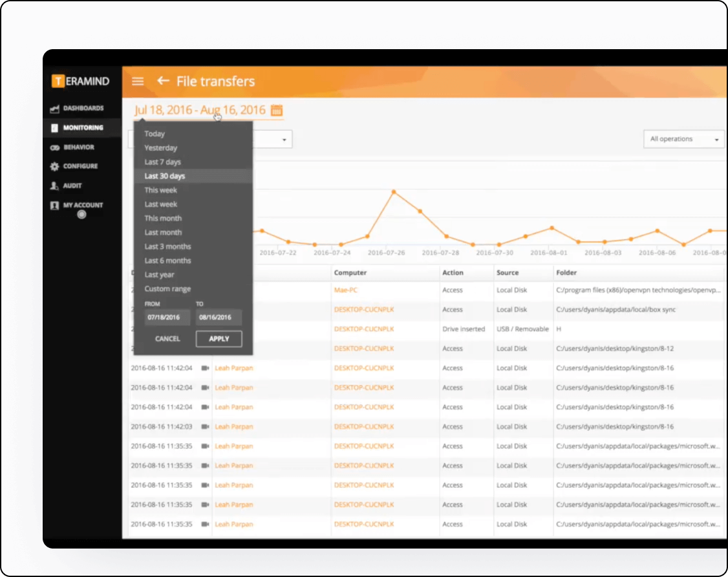Screen dimensions: 728x577
Task: Play the session recording for the top entry
Action: coord(205,369)
